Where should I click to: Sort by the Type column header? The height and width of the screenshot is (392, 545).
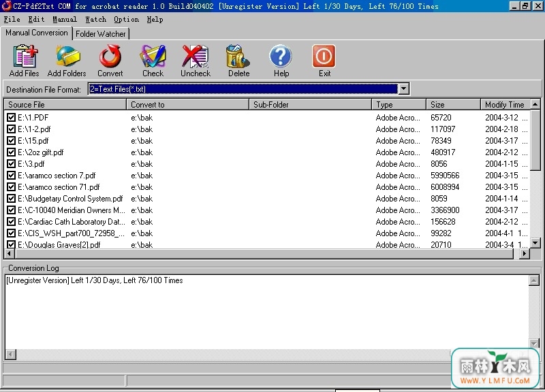(x=399, y=105)
